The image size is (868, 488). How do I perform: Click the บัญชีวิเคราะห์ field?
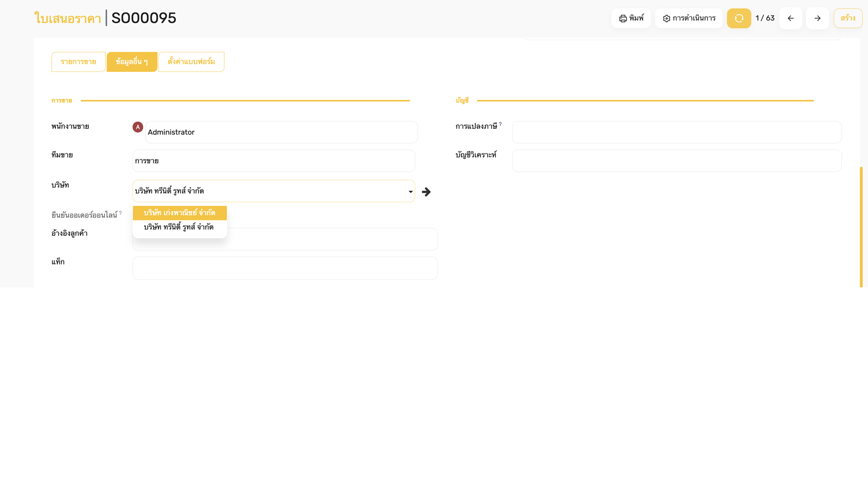(676, 160)
